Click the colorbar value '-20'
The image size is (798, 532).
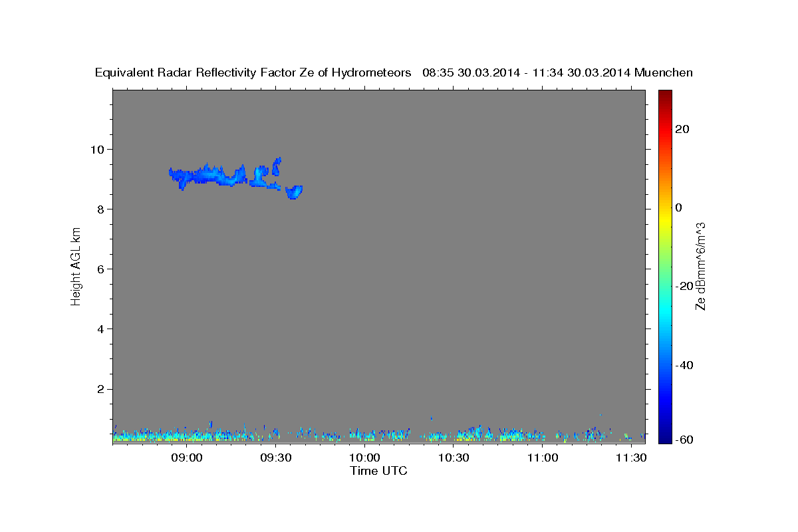click(684, 286)
